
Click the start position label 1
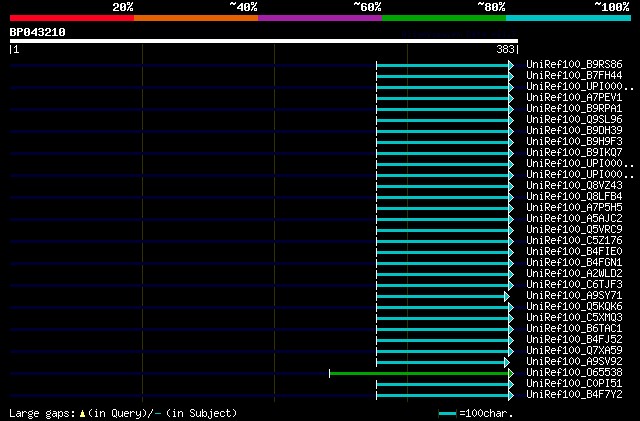pos(16,49)
